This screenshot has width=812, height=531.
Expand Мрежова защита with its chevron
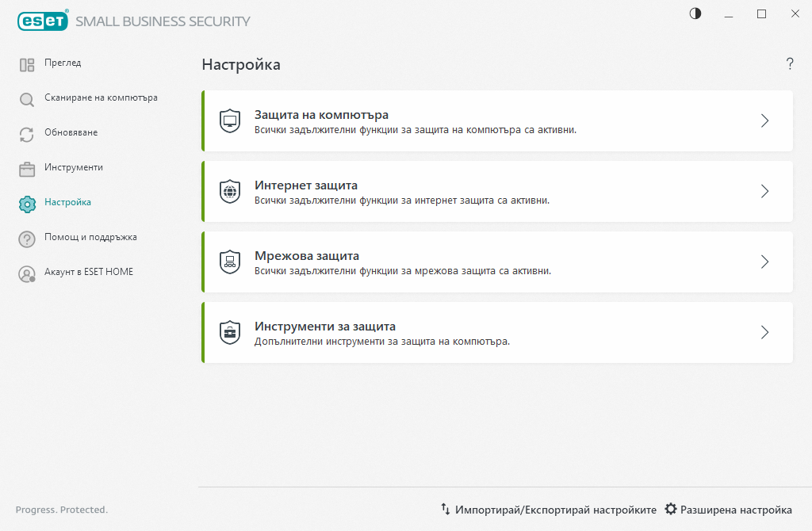pyautogui.click(x=765, y=262)
